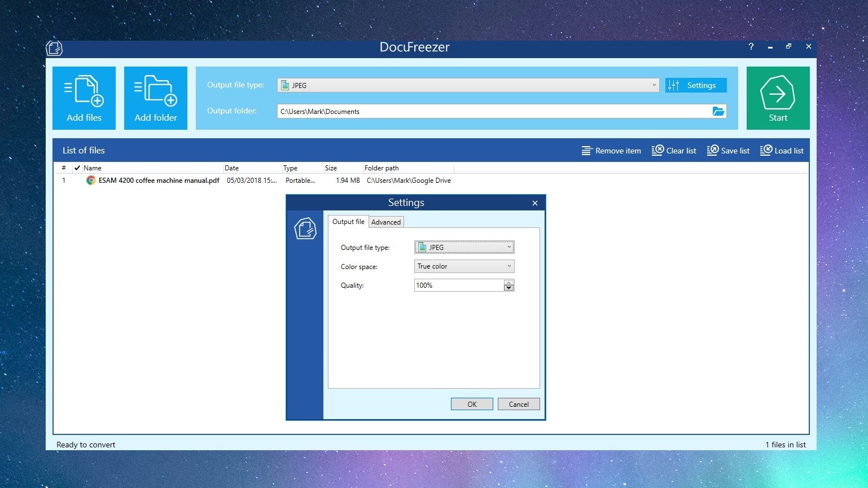This screenshot has width=868, height=488.
Task: Click the Output folder path field
Action: 494,111
